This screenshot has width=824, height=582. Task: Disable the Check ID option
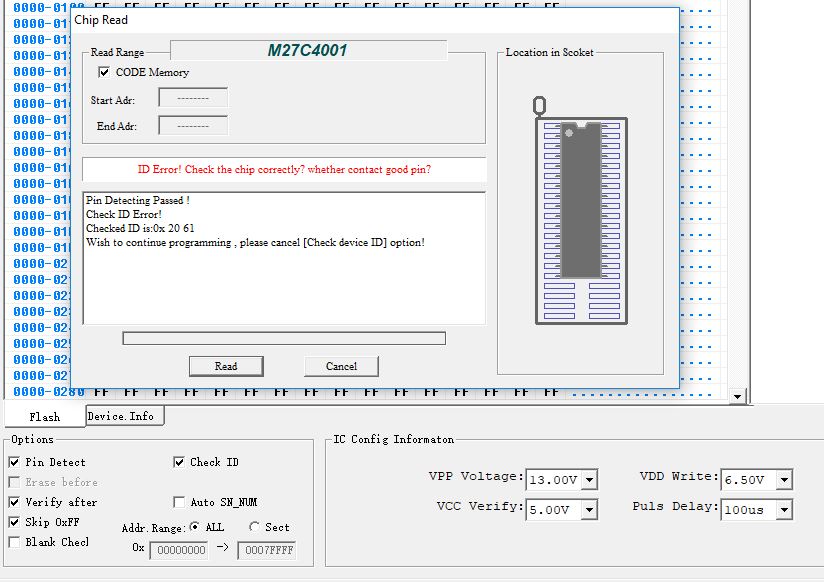coord(179,462)
